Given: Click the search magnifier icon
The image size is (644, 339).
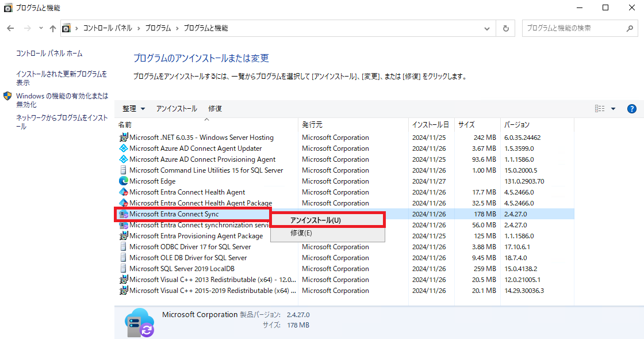Looking at the screenshot, I should coord(630,28).
